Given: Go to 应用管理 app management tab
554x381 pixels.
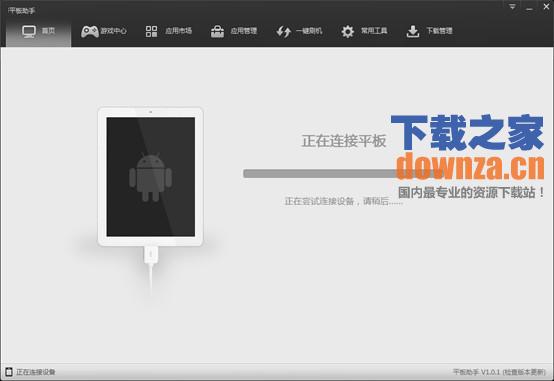Looking at the screenshot, I should coord(234,31).
